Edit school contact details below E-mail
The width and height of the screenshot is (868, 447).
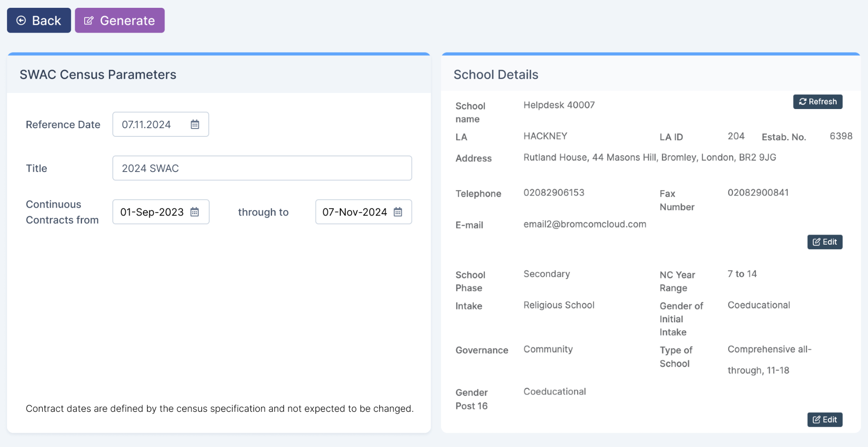(x=825, y=242)
